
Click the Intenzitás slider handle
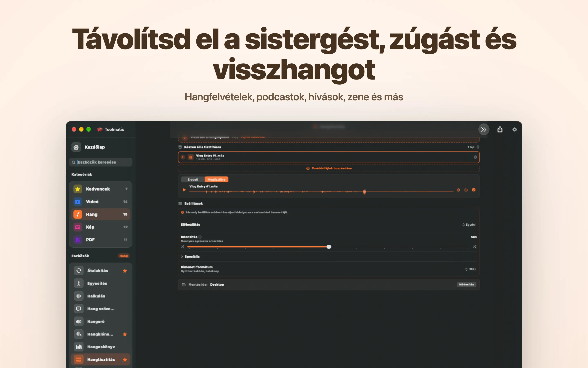(x=329, y=247)
